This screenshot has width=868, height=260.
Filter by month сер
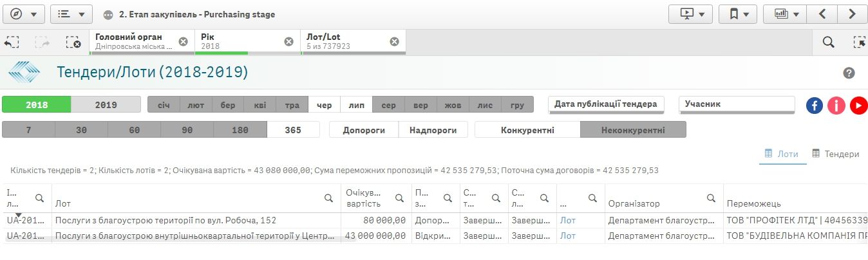pos(389,105)
